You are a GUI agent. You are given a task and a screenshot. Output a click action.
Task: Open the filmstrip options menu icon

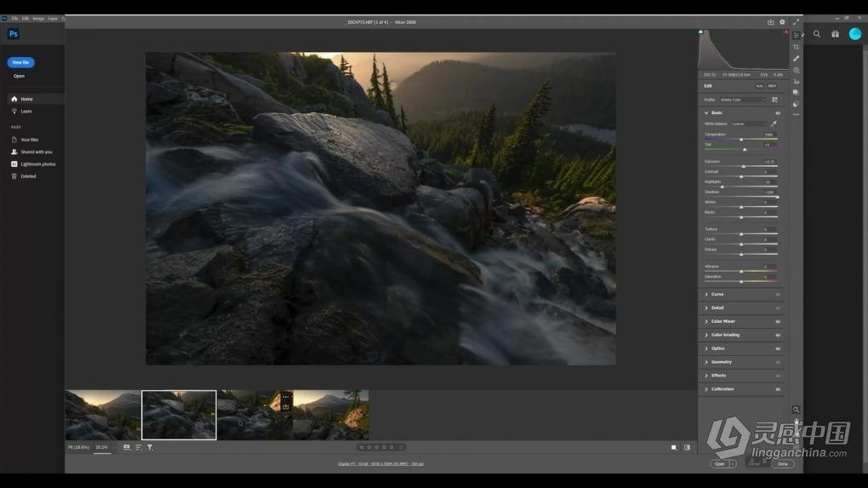pyautogui.click(x=127, y=447)
